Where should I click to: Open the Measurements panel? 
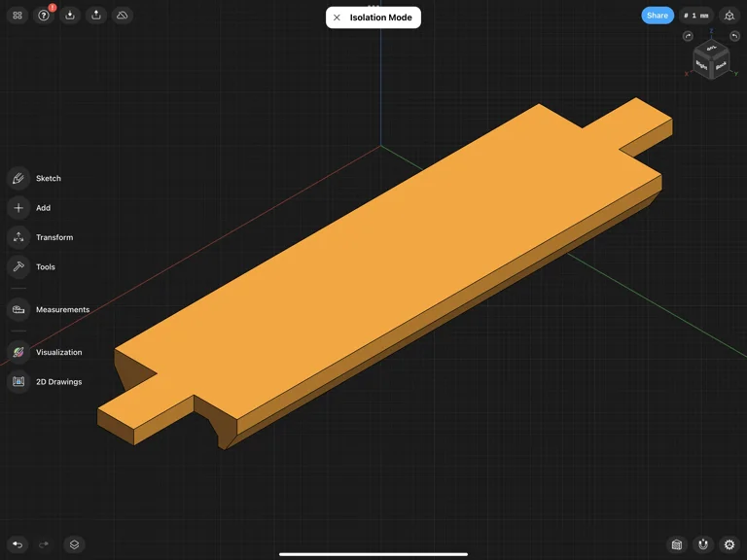tap(18, 309)
